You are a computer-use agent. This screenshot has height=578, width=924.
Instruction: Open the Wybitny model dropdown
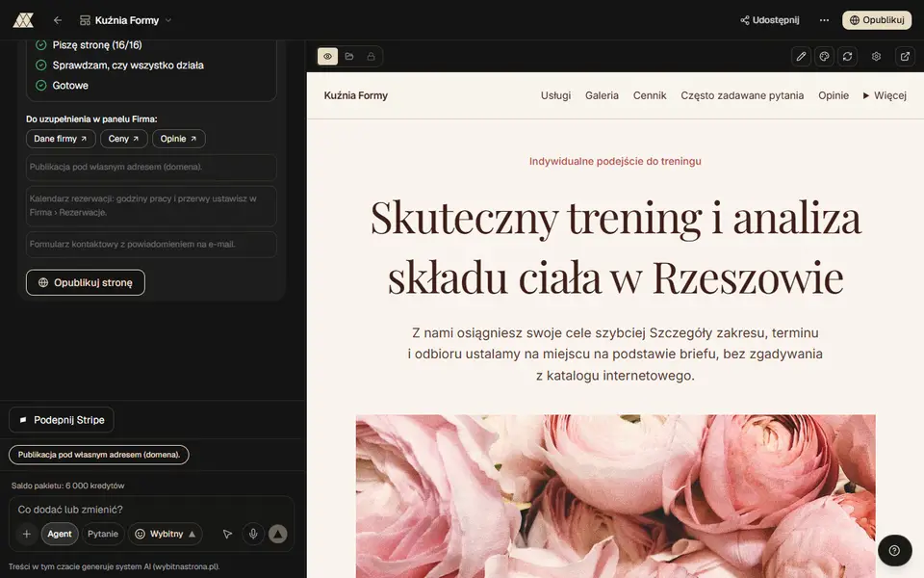[165, 534]
